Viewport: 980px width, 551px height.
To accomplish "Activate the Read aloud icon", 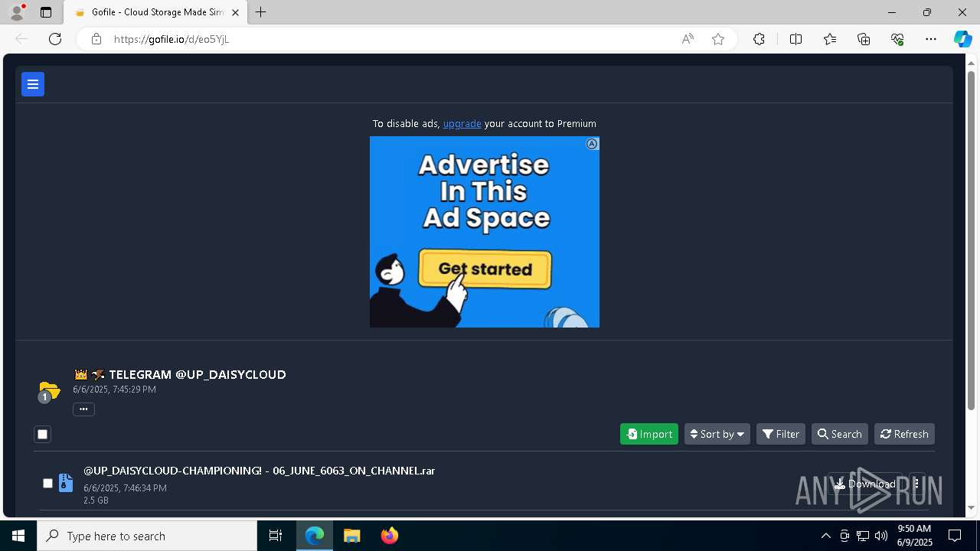I will point(688,39).
